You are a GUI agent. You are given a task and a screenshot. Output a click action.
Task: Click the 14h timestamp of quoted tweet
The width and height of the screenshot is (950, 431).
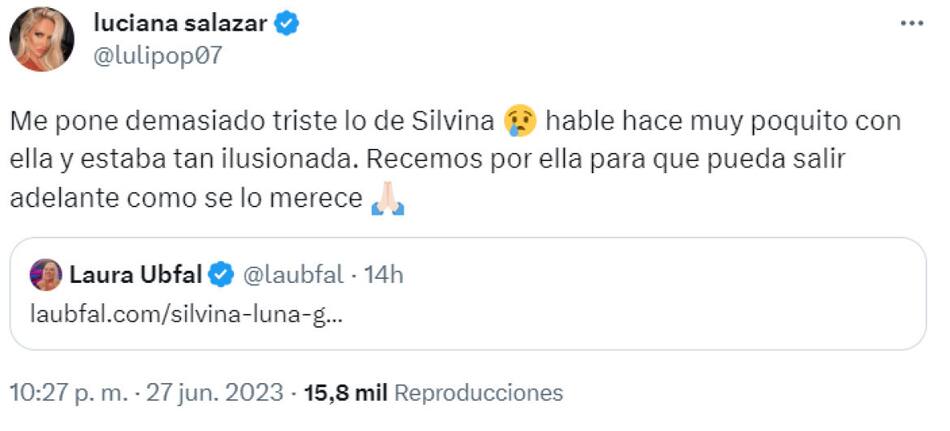[x=382, y=274]
